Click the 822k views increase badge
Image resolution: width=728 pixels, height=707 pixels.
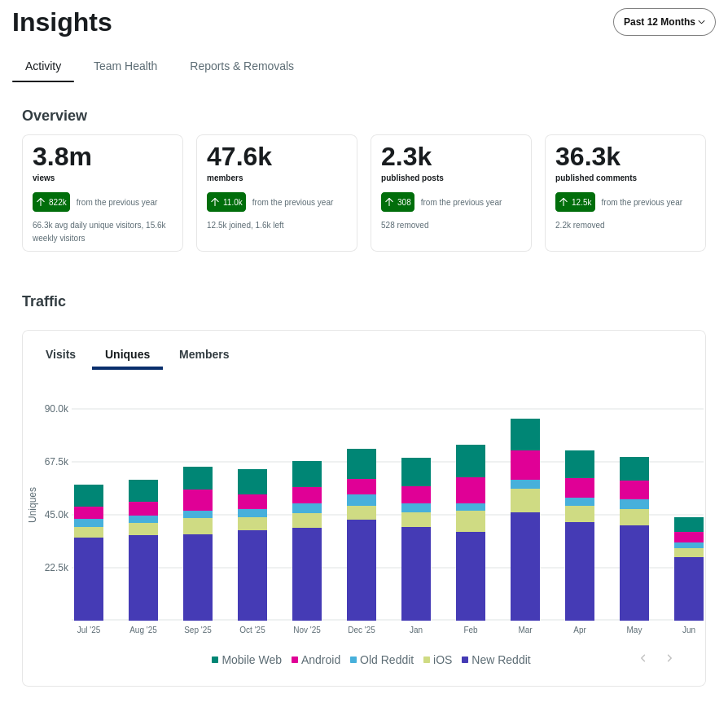point(51,202)
